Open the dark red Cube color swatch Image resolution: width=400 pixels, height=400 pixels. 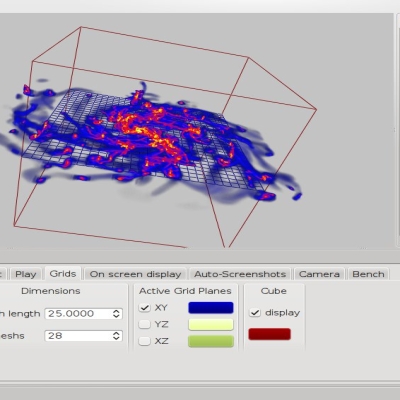(269, 334)
